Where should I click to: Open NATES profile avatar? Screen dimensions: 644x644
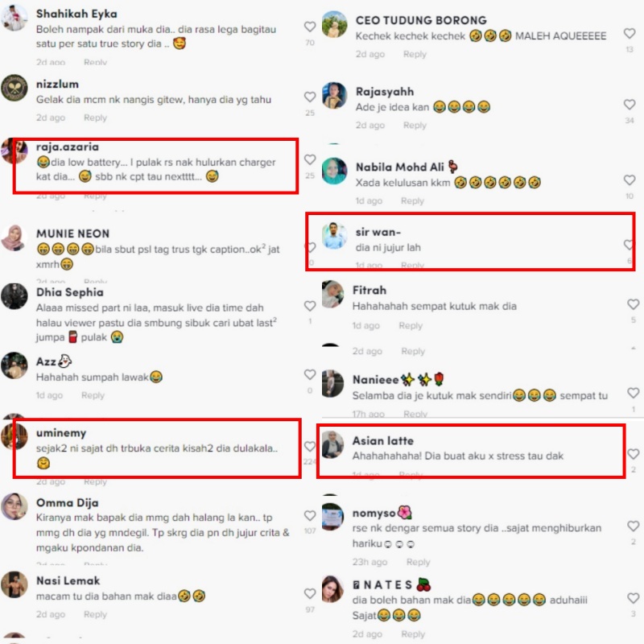pos(332,589)
